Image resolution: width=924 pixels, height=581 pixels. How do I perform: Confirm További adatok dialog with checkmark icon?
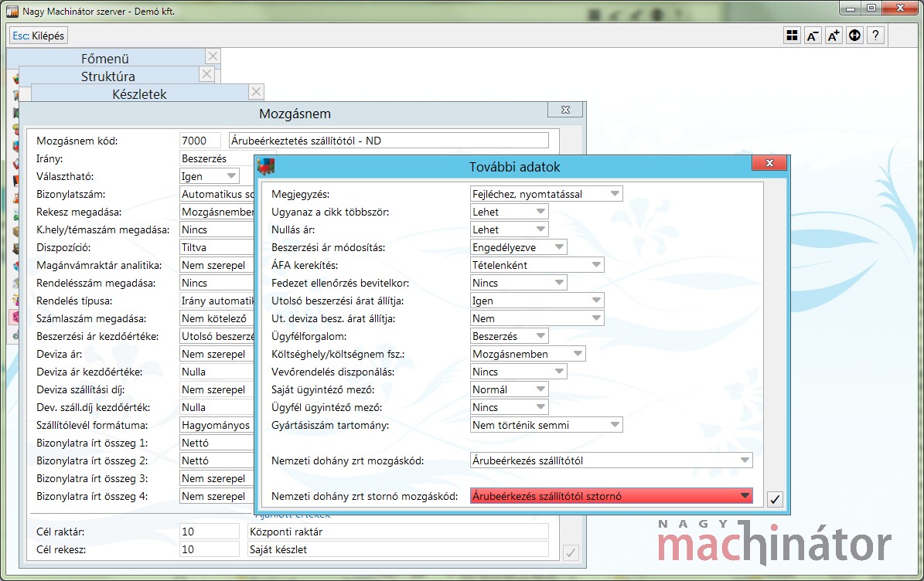775,499
